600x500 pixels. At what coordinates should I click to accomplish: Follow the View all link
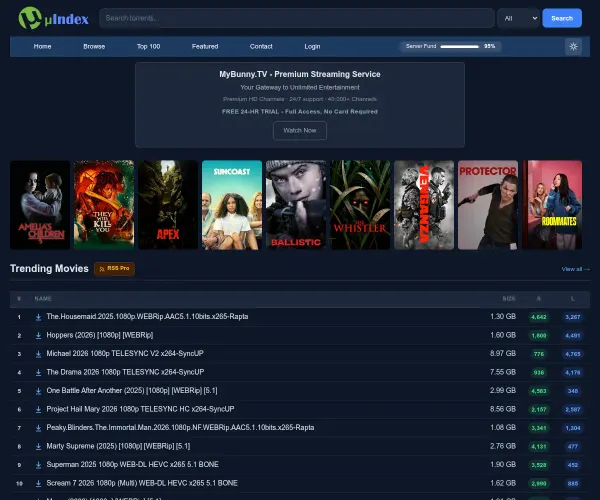[x=575, y=269]
